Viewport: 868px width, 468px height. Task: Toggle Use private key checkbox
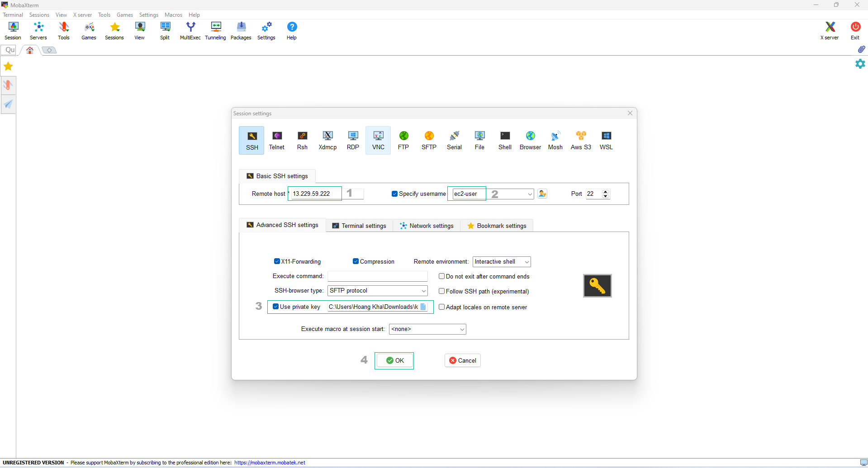click(x=275, y=307)
